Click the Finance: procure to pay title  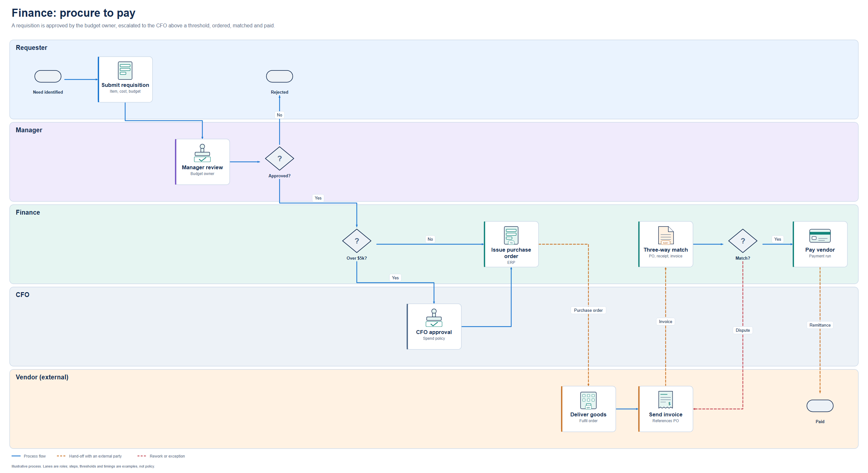tap(73, 13)
